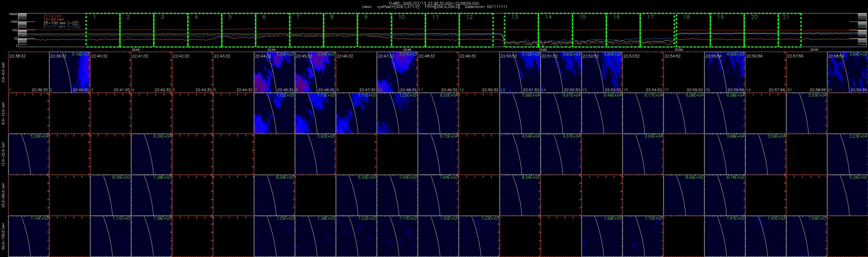The width and height of the screenshot is (868, 257).
Task: Click the 22:45:32 end-time label of panel 7
Action: coord(286,90)
